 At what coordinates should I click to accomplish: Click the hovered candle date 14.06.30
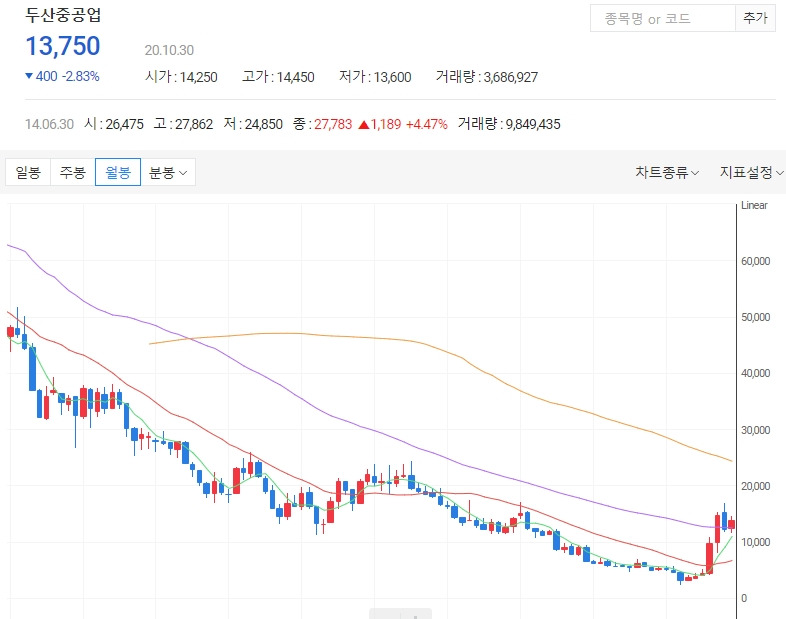[49, 124]
